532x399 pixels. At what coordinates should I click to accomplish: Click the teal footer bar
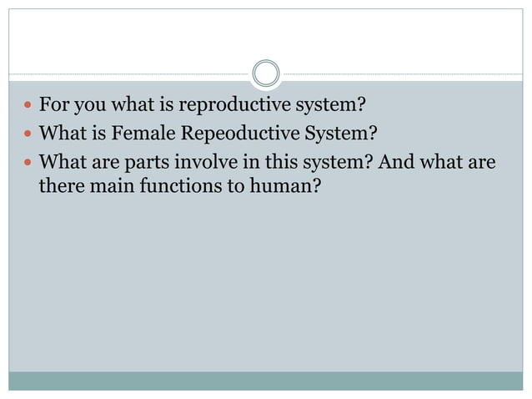point(266,381)
